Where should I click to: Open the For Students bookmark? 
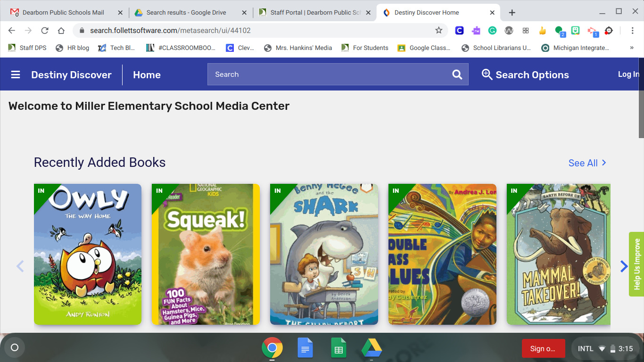365,48
